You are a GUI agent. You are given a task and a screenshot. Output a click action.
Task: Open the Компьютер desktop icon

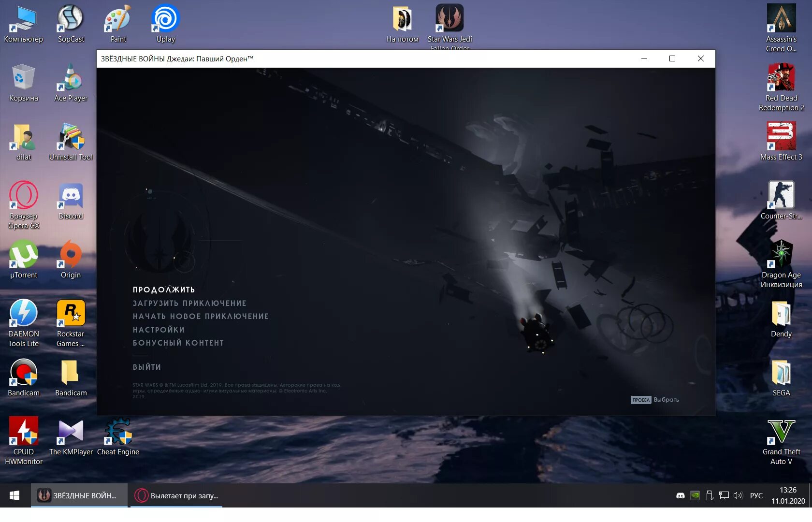click(23, 24)
